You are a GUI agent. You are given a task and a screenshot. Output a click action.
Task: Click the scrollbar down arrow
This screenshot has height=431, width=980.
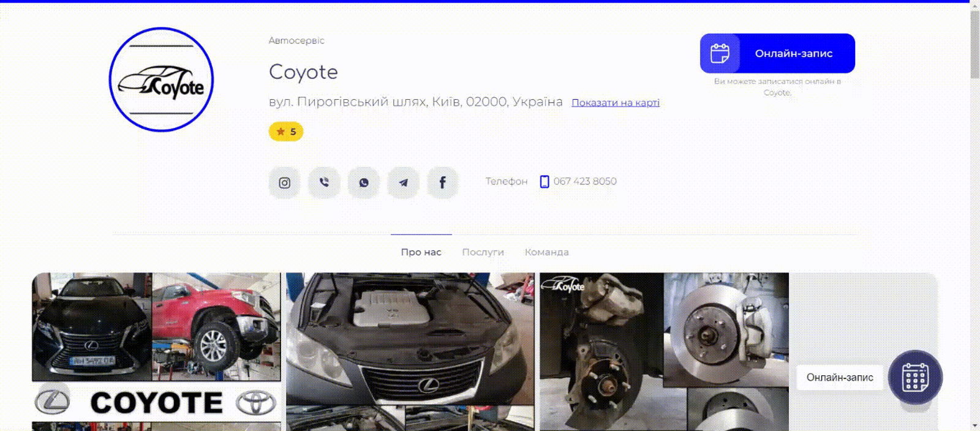click(x=974, y=425)
